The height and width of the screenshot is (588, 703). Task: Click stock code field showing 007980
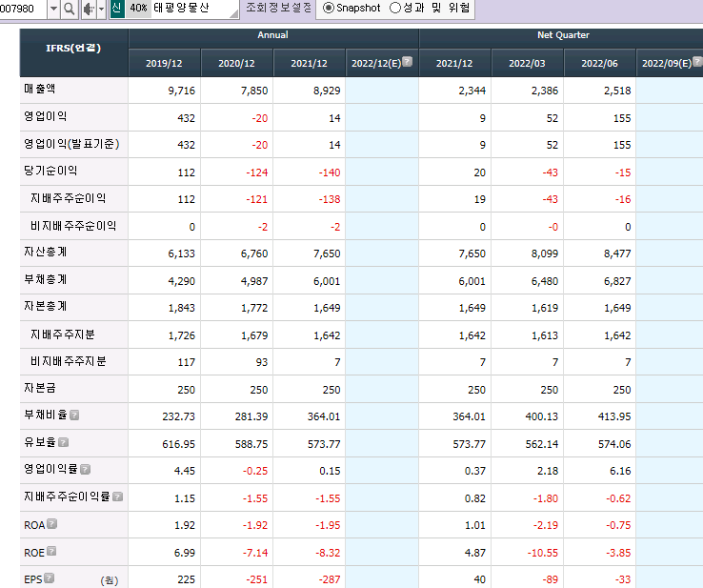[23, 9]
